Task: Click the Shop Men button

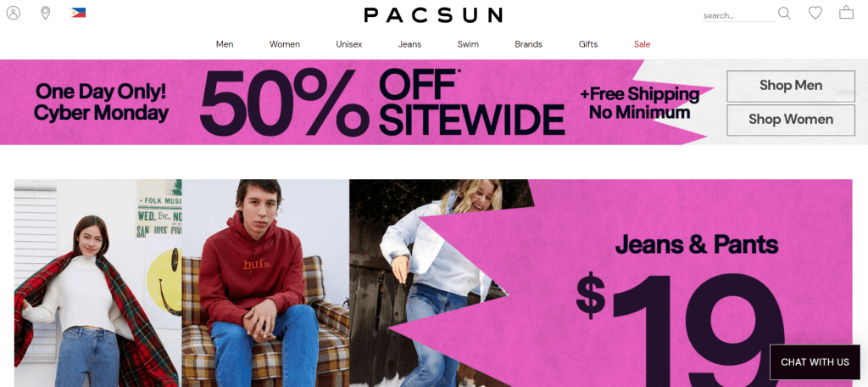Action: pos(791,86)
